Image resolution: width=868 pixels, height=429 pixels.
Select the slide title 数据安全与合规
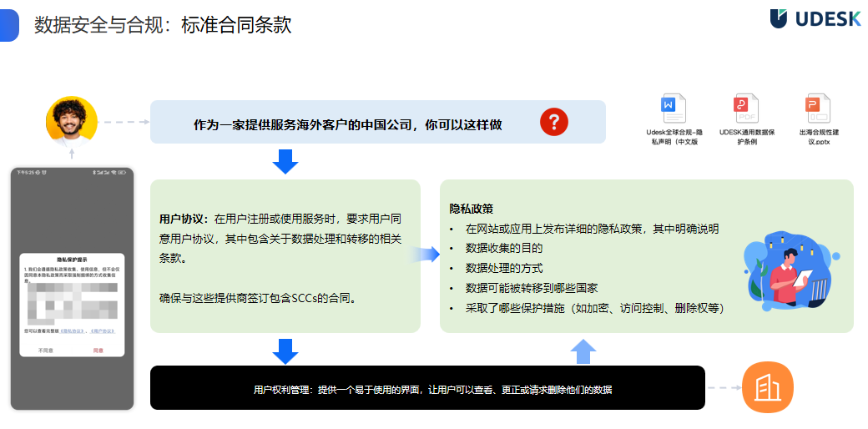[x=163, y=25]
